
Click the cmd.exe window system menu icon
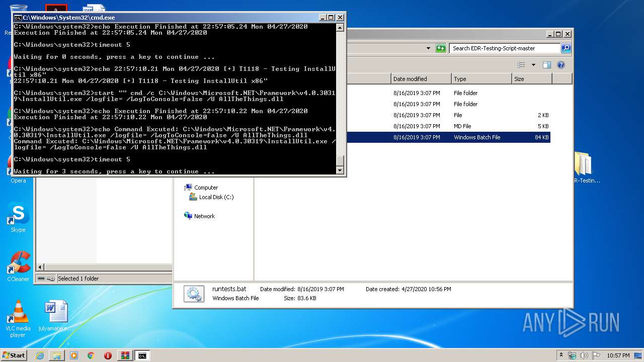click(x=18, y=18)
